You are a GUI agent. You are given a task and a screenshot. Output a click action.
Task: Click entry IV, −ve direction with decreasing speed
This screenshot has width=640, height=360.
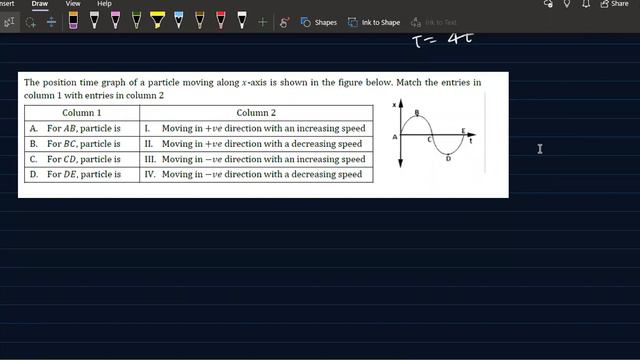coord(256,174)
